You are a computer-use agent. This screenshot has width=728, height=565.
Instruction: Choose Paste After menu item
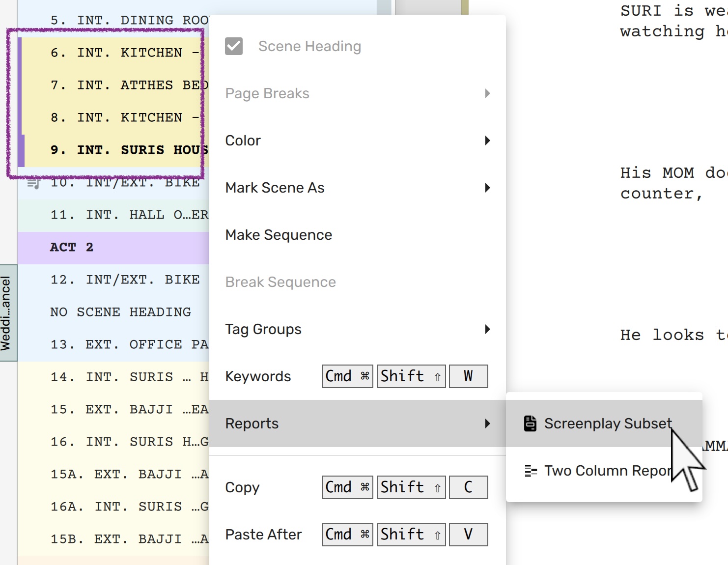[x=263, y=535]
